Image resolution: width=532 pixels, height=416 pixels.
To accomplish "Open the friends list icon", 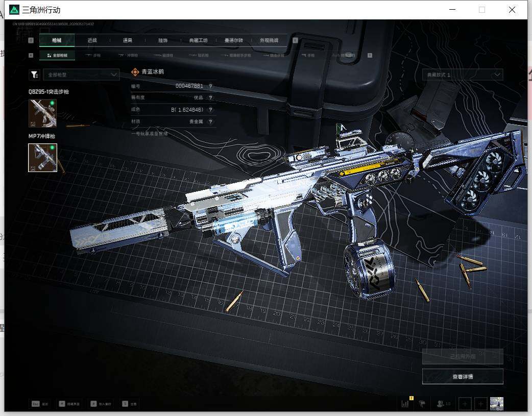I will [x=444, y=404].
